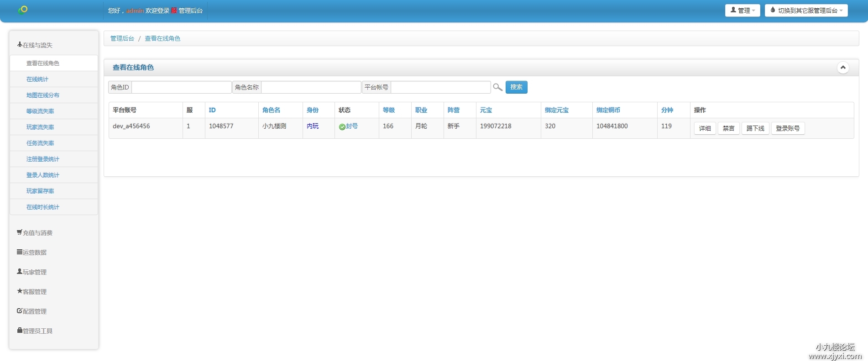The width and height of the screenshot is (868, 363).
Task: Select 在线统计 in the sidebar
Action: tap(37, 79)
